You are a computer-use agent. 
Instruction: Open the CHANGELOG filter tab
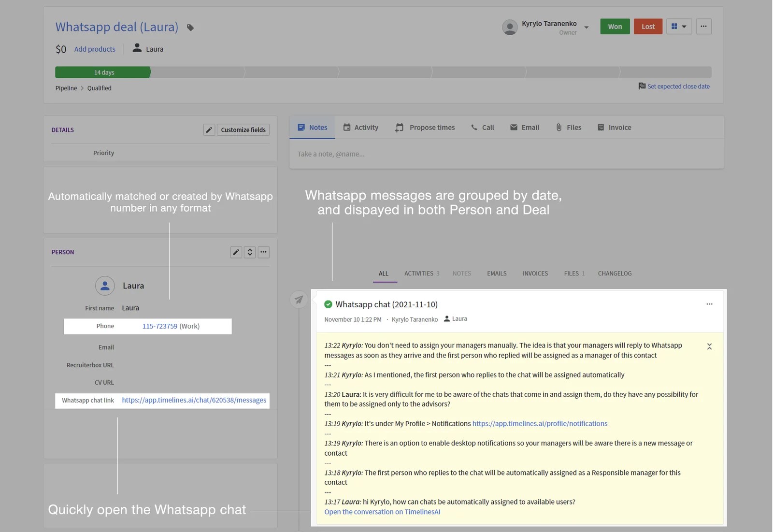click(615, 273)
